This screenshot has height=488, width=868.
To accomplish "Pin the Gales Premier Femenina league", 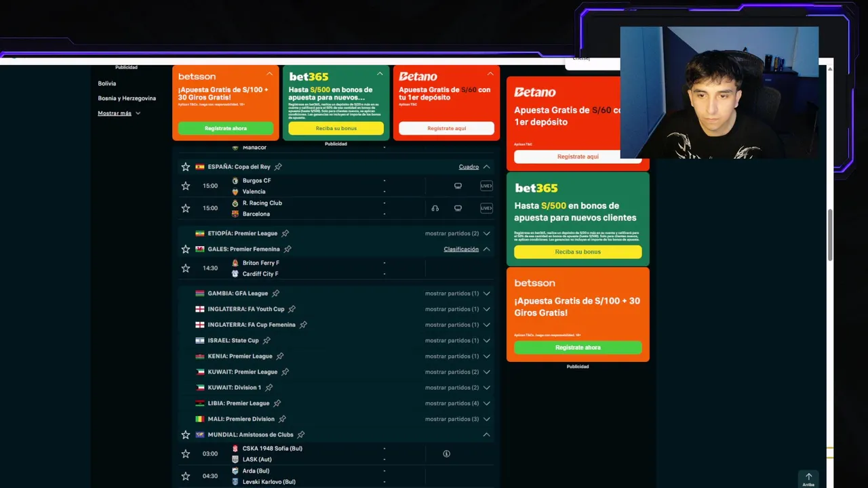I will pyautogui.click(x=288, y=249).
